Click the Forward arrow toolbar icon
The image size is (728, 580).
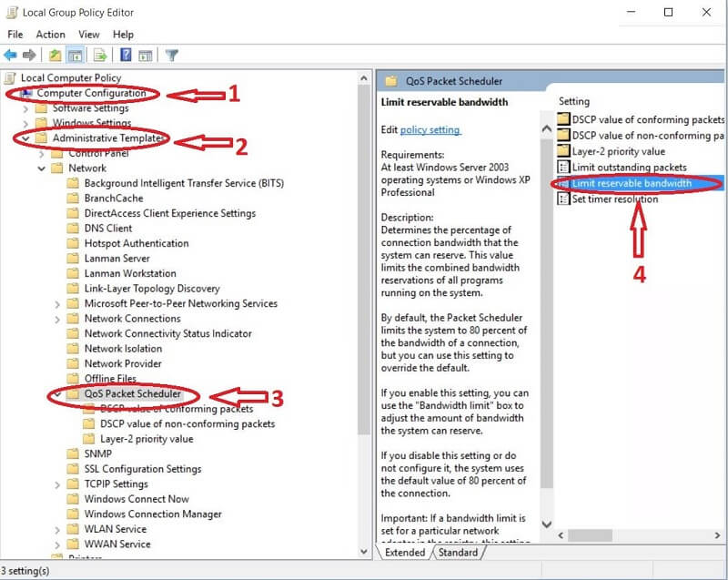29,56
